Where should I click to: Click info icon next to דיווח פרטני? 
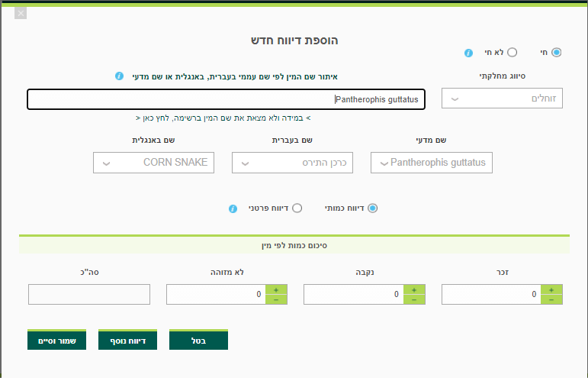233,208
